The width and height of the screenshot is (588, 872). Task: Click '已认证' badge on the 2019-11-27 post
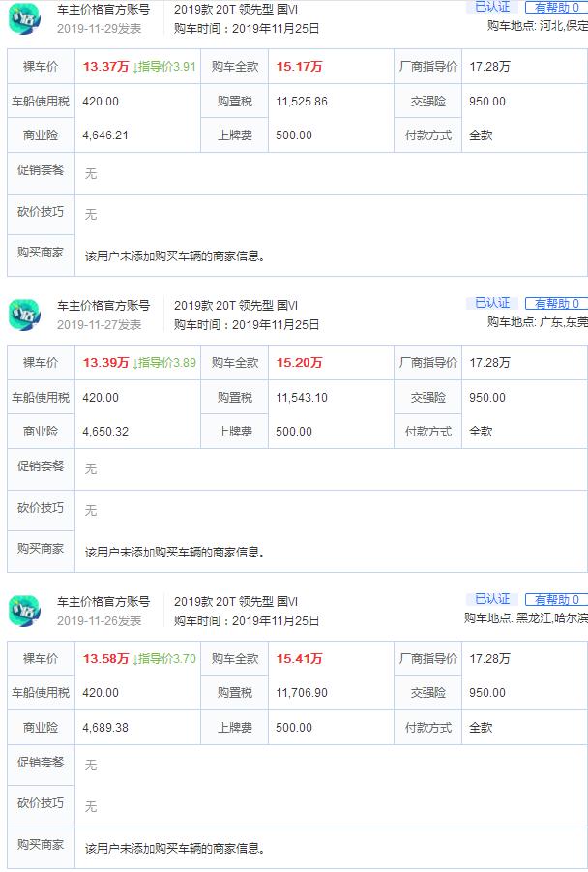tap(492, 303)
